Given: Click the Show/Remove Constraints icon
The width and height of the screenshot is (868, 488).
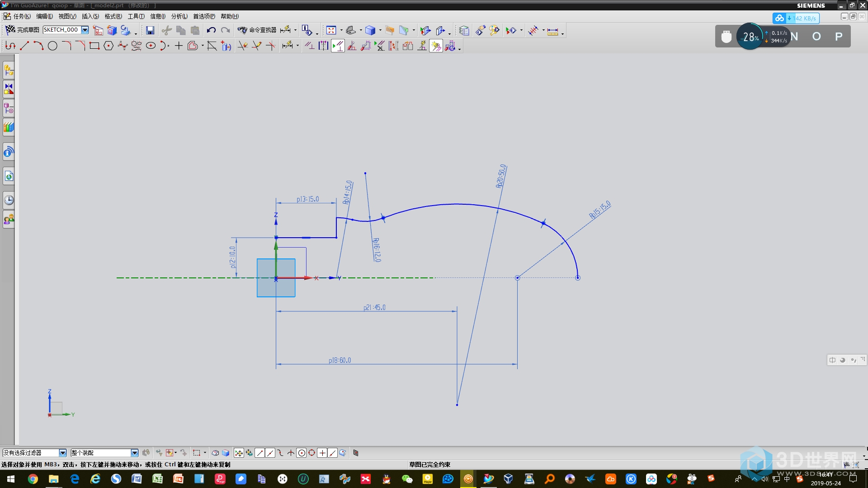Looking at the screenshot, I should point(380,46).
